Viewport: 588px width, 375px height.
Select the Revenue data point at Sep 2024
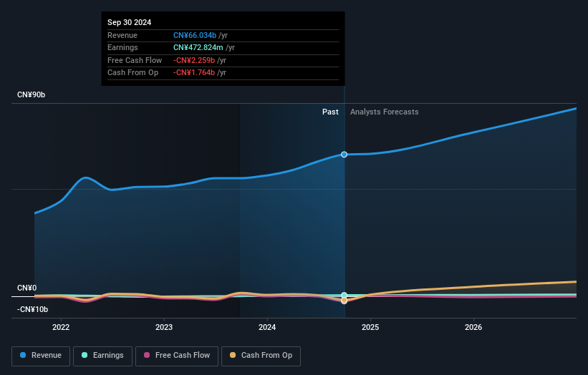click(344, 155)
